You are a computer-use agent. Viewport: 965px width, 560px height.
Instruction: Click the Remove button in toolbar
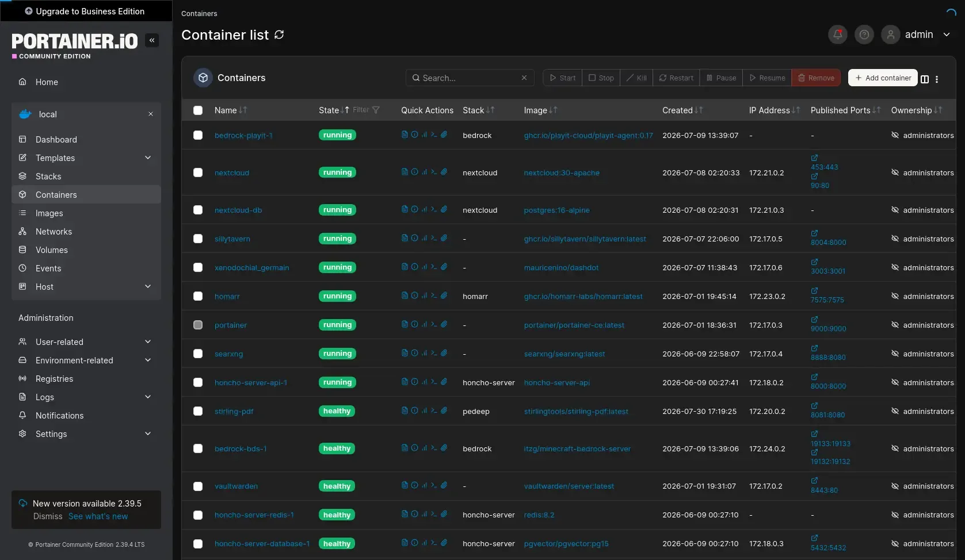(816, 78)
